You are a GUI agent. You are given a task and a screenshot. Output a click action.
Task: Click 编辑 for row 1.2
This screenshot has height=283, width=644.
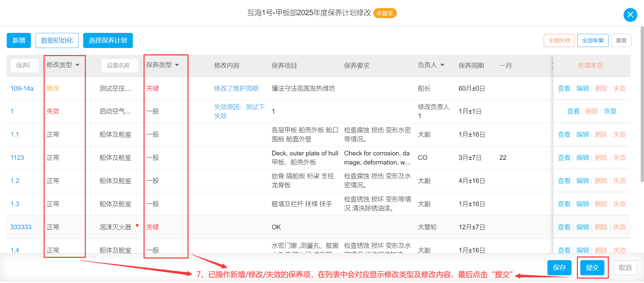(x=583, y=181)
